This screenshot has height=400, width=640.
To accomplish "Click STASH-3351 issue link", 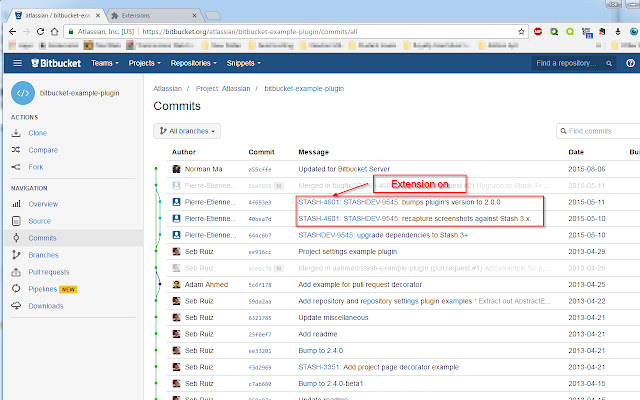I will click(x=319, y=367).
